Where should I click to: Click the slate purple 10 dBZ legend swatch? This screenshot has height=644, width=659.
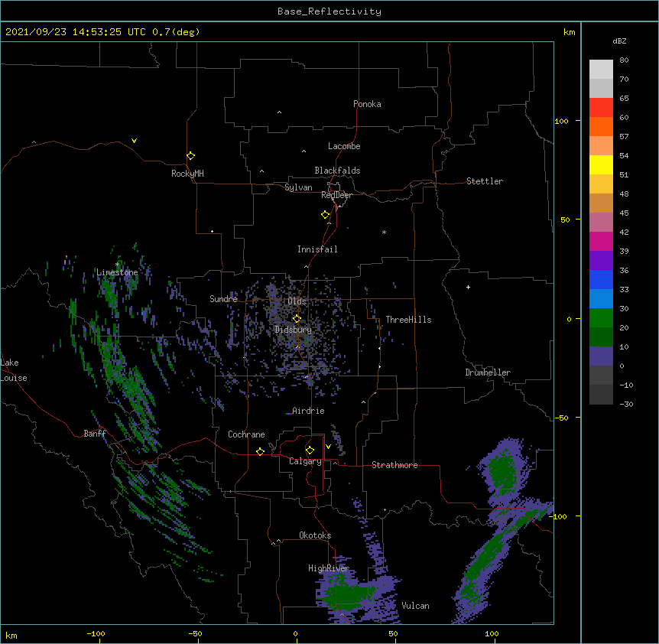tap(601, 356)
